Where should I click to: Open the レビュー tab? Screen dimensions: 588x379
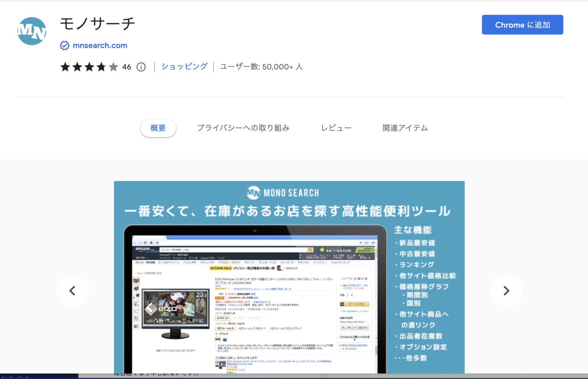pos(336,128)
